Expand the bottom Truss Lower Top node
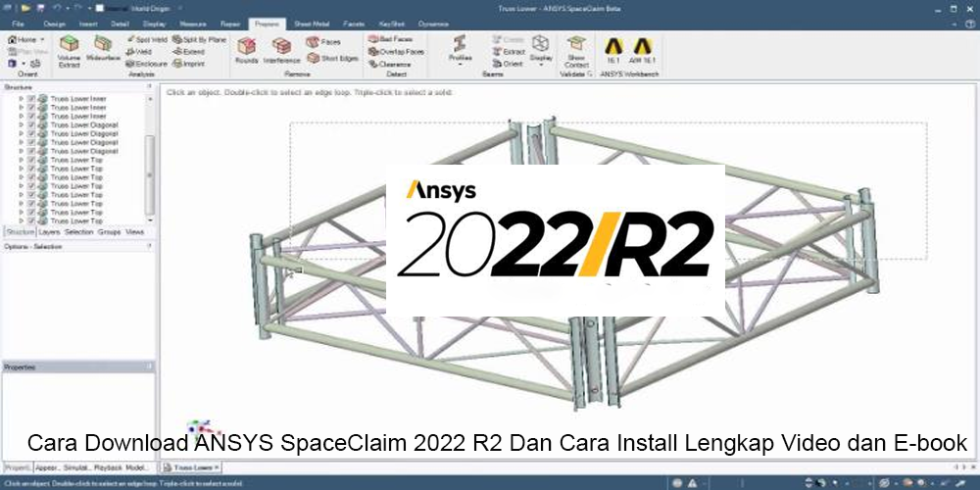980x490 pixels. (22, 221)
